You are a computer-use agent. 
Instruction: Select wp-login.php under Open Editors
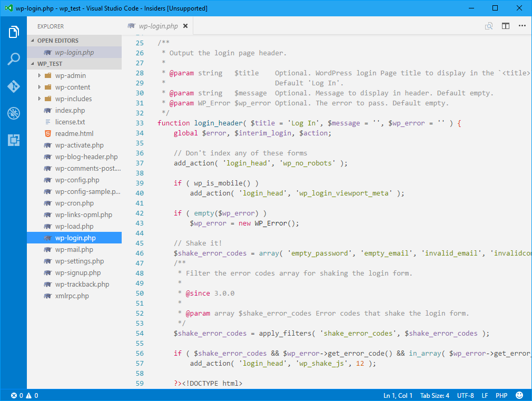(74, 52)
